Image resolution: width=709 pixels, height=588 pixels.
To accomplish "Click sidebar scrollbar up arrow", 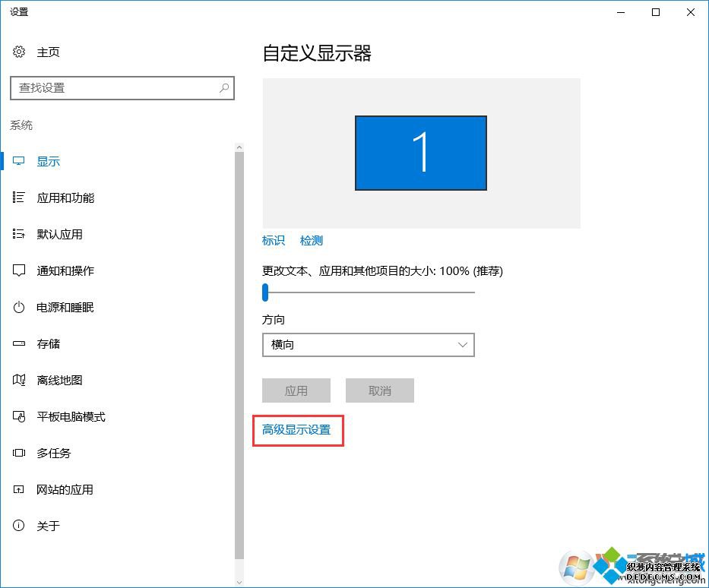I will click(x=239, y=147).
